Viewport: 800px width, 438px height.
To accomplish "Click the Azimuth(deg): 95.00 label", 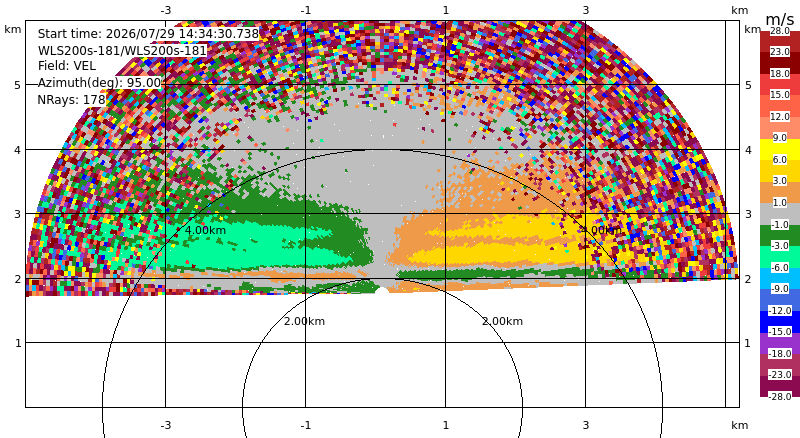I will pos(99,83).
